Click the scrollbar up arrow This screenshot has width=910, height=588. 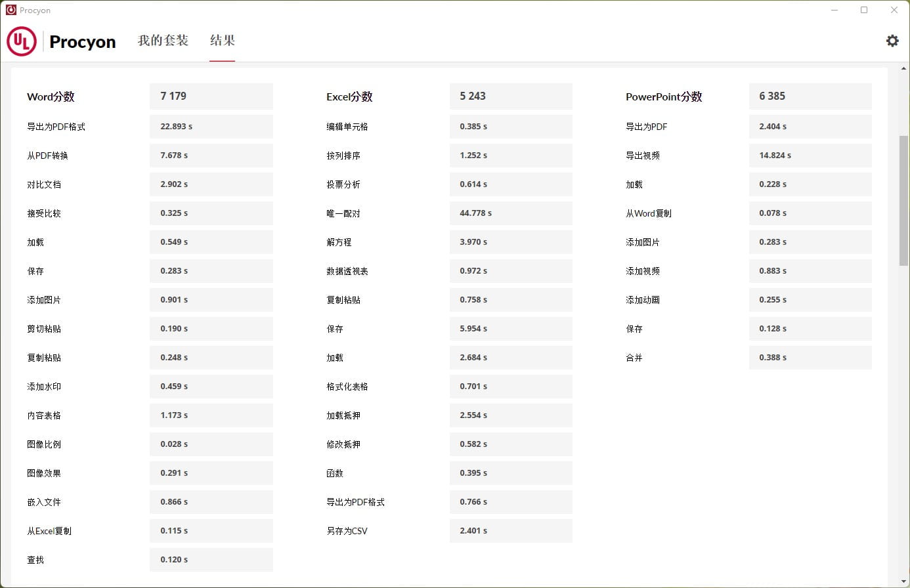pyautogui.click(x=904, y=68)
